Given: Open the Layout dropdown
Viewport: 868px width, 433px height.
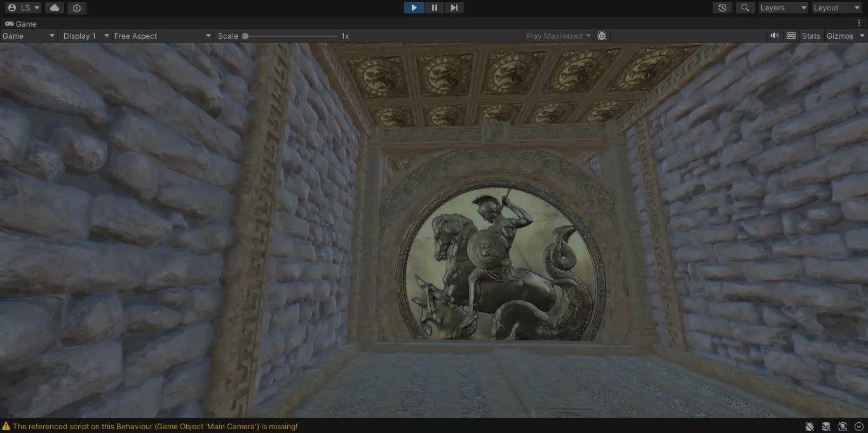Looking at the screenshot, I should (x=837, y=8).
